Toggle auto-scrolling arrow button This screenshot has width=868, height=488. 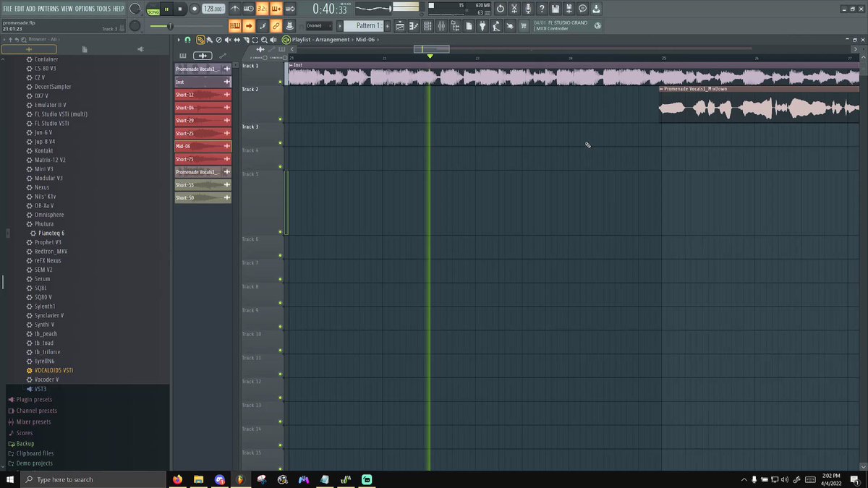pos(249,26)
